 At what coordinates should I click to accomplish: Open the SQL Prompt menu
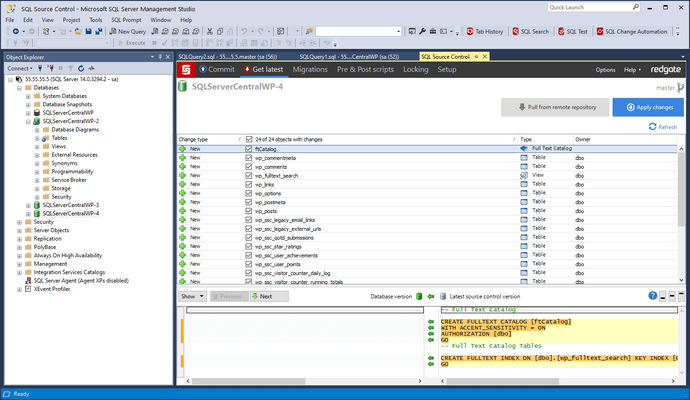pyautogui.click(x=126, y=20)
